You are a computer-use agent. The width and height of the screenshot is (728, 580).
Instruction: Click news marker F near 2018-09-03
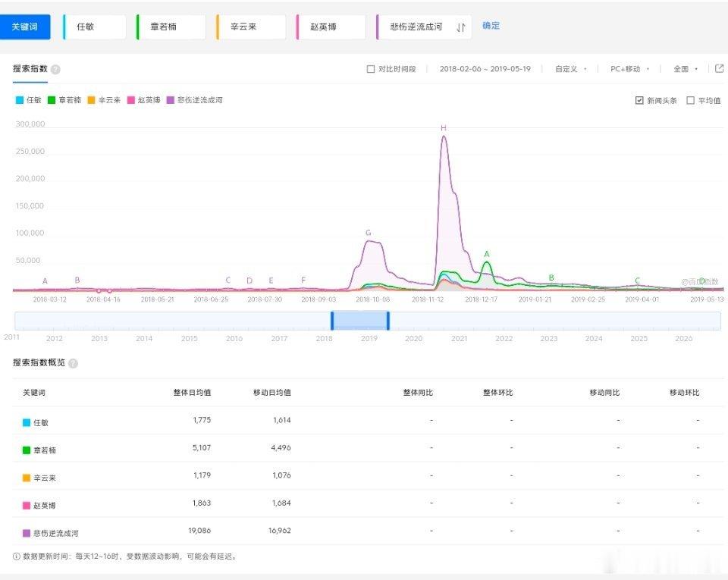coord(303,281)
